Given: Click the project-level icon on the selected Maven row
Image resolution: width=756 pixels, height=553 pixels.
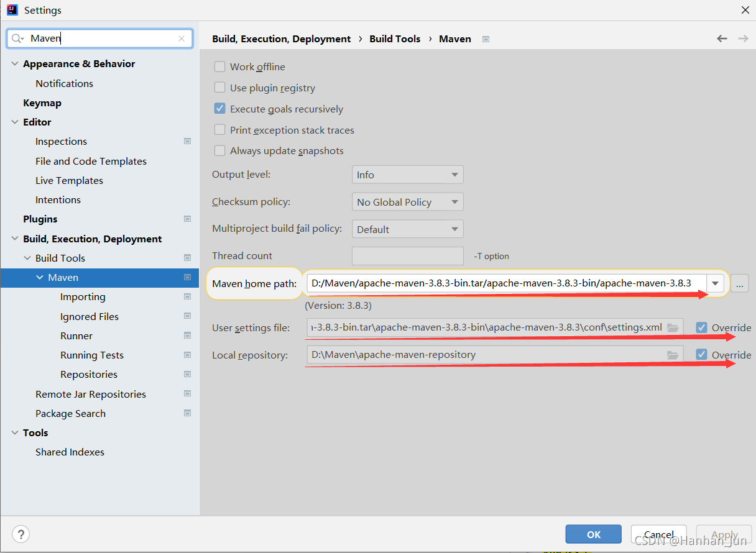Looking at the screenshot, I should 187,278.
